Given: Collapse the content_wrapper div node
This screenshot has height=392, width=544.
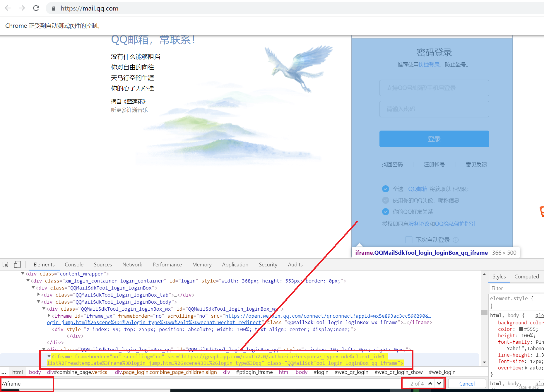Looking at the screenshot, I should (x=23, y=274).
